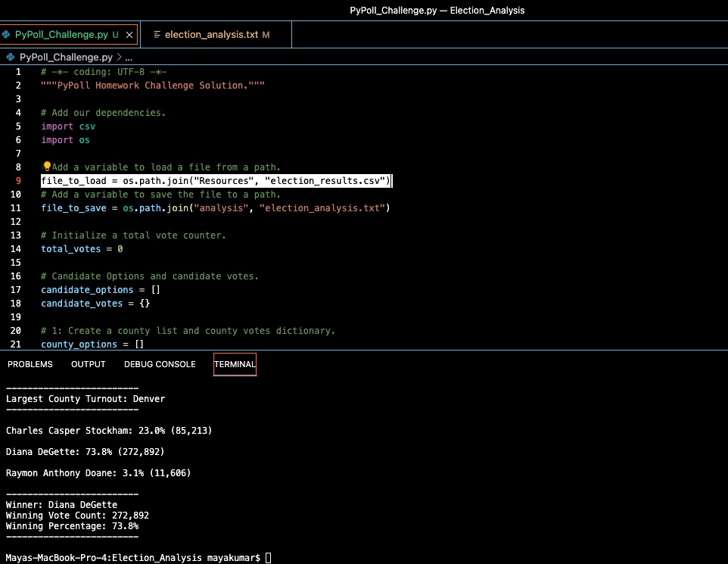Click the Python icon on PyPoll_Challenge.py tab
The height and width of the screenshot is (564, 728).
point(5,34)
